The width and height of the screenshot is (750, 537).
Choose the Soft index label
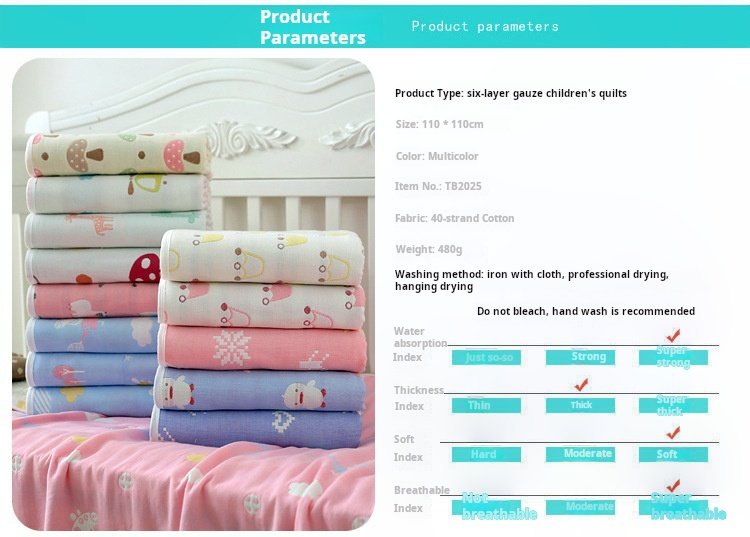click(673, 454)
